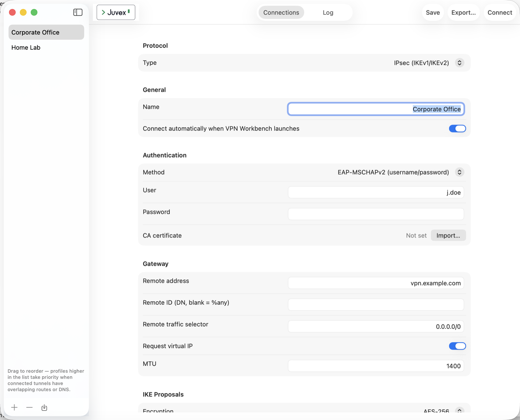Screen dimensions: 520x420
Task: Click the MTU input field
Action: [x=376, y=366]
